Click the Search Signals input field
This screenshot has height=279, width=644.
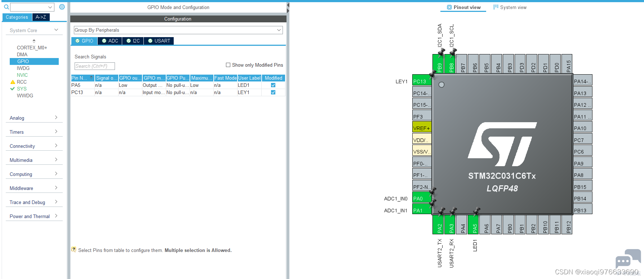click(x=94, y=66)
